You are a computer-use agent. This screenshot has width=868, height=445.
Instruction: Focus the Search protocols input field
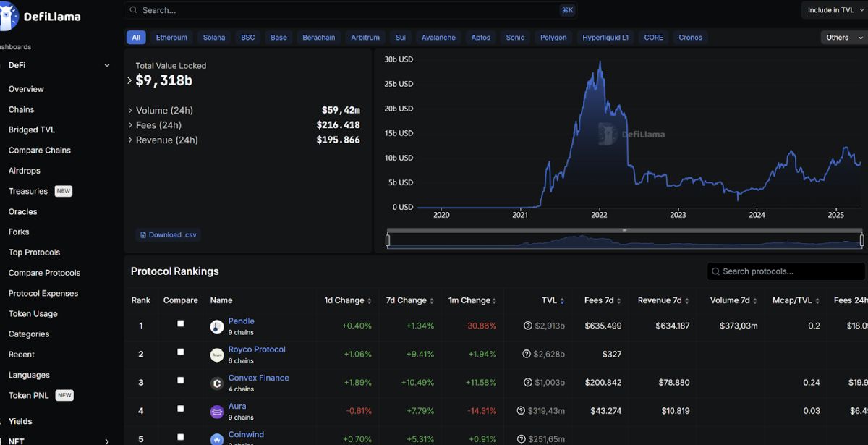[x=786, y=271]
